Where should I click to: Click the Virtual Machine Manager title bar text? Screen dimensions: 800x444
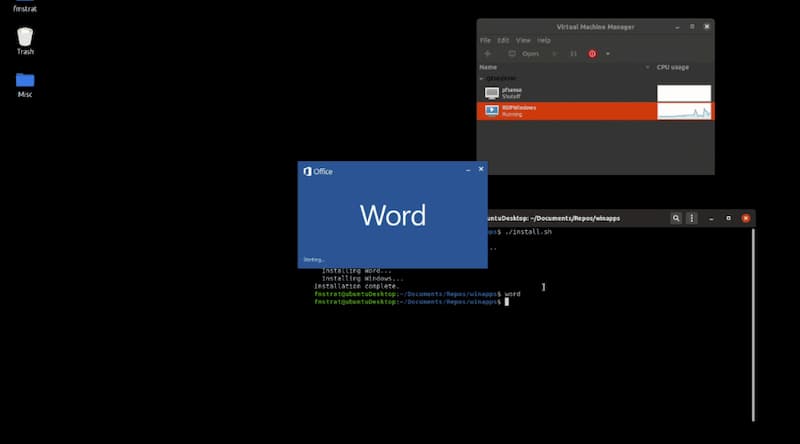[595, 27]
